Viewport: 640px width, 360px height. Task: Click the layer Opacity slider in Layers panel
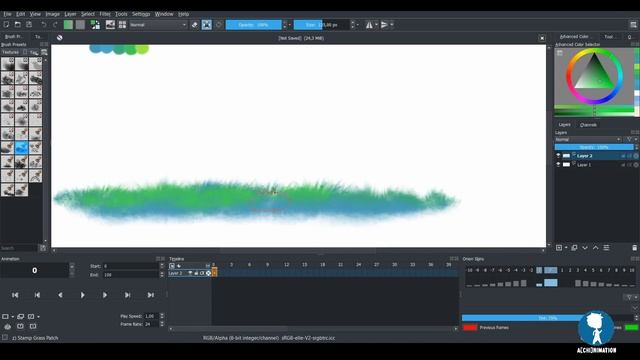(x=594, y=147)
